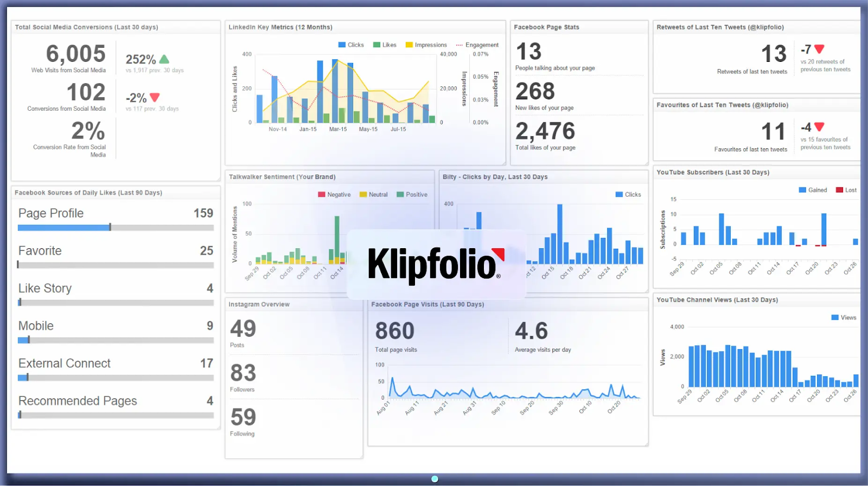Viewport: 868px width, 486px height.
Task: Toggle the Gained legend in YouTube Subscribers
Action: point(813,190)
